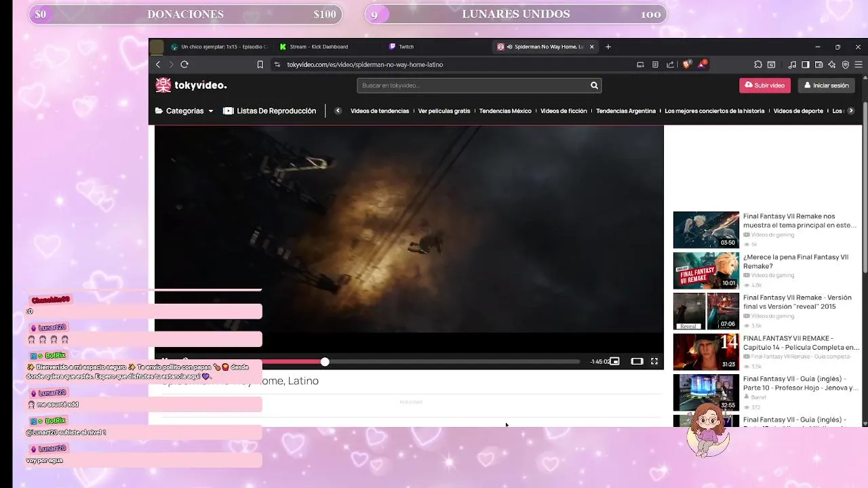This screenshot has height=488, width=868.
Task: Click the URL address bar text
Action: [365, 64]
